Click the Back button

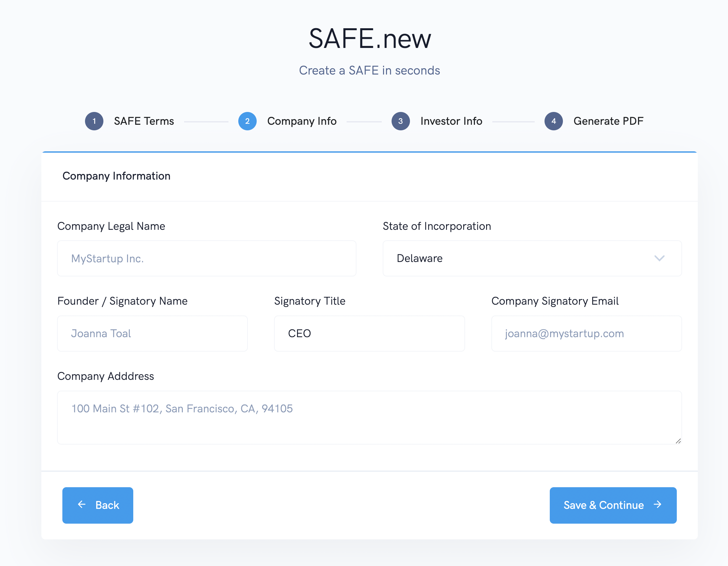pyautogui.click(x=98, y=505)
